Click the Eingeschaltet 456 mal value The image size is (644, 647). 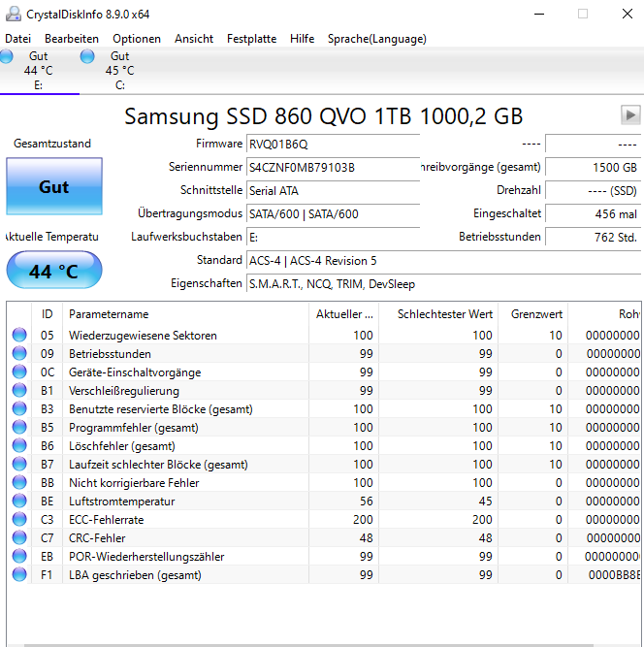point(593,213)
